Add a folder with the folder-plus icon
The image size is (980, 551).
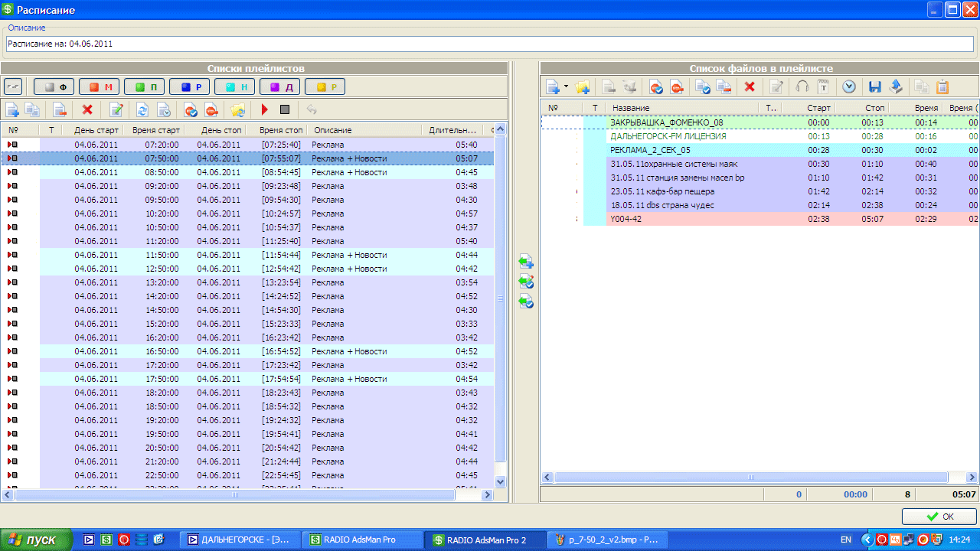[583, 86]
